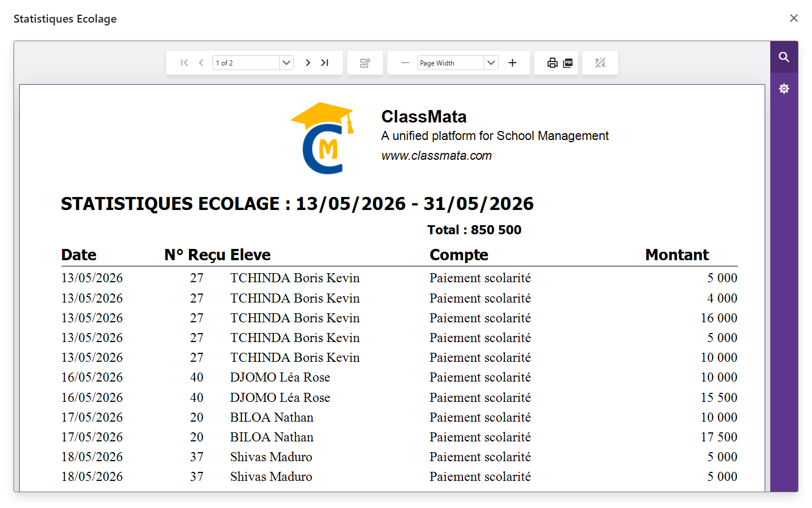Open the page number dropdown arrow
The width and height of the screenshot is (812, 508).
[286, 63]
